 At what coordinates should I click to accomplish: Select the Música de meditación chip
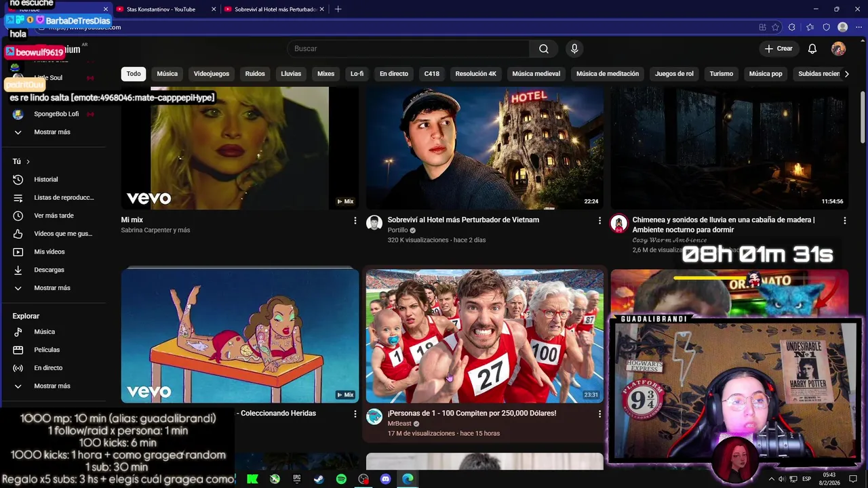[608, 74]
